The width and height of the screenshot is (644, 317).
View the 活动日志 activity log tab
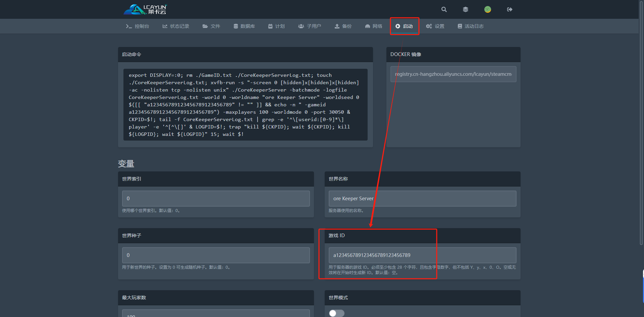coord(471,26)
